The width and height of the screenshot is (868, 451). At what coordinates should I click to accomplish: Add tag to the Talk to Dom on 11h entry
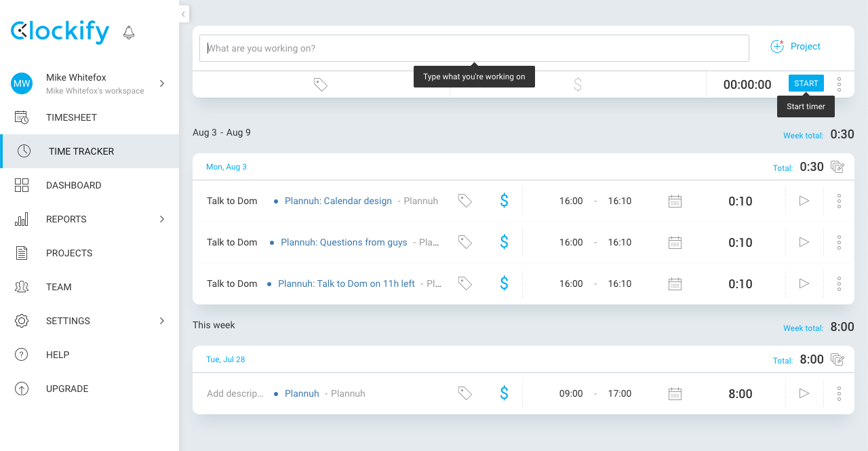[x=465, y=283]
